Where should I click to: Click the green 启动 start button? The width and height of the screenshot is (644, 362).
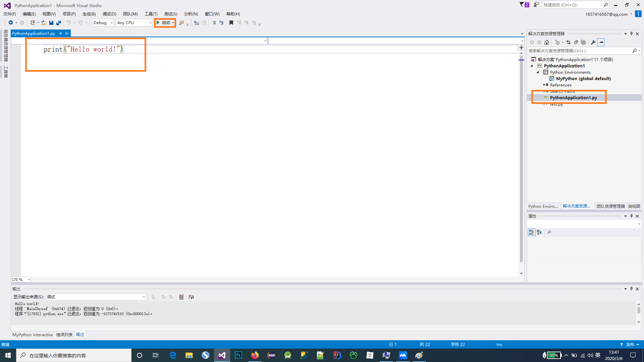point(164,23)
